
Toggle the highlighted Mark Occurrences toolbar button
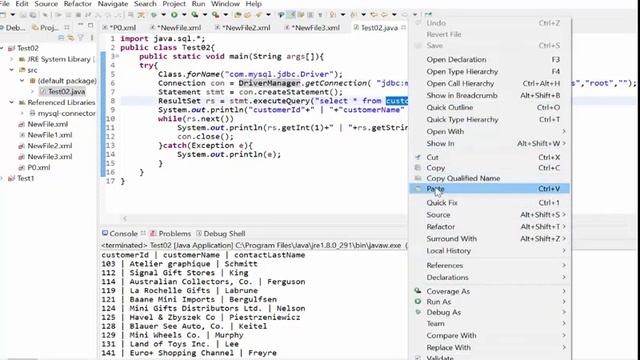click(291, 15)
